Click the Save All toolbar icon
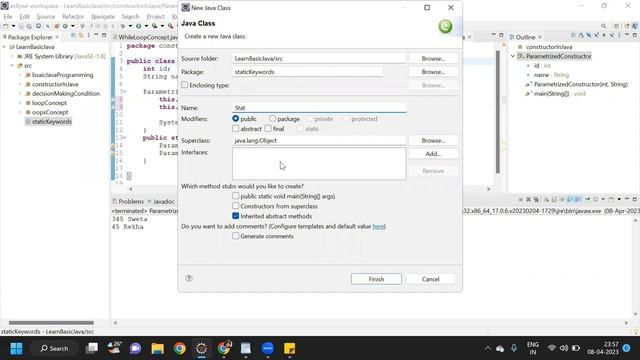The width and height of the screenshot is (640, 360). (x=29, y=26)
